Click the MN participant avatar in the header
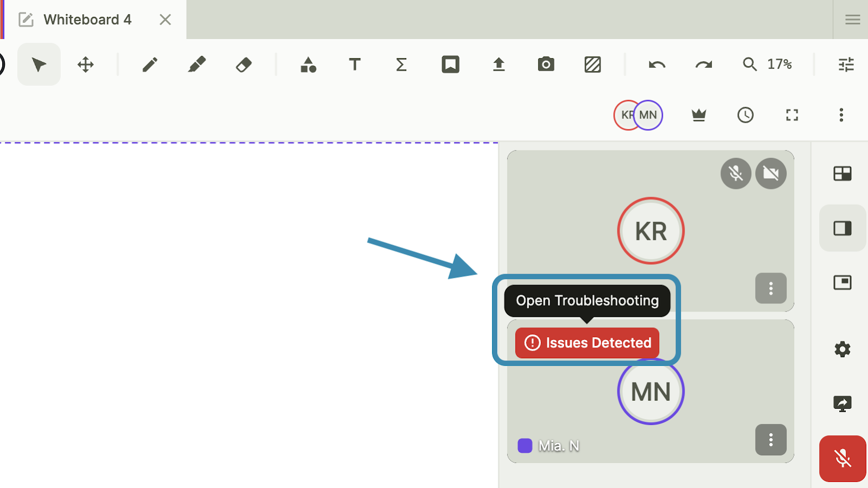The width and height of the screenshot is (868, 488). (649, 115)
